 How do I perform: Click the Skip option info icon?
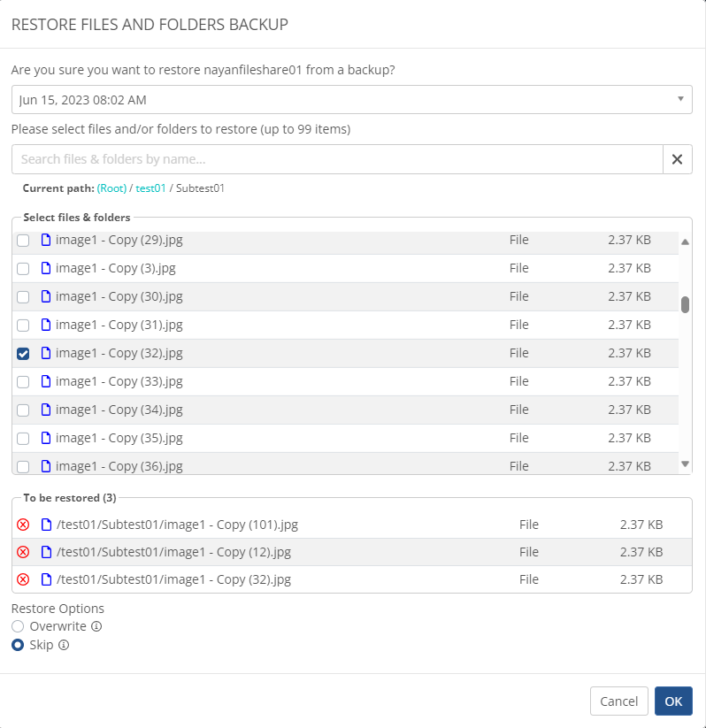coord(64,646)
